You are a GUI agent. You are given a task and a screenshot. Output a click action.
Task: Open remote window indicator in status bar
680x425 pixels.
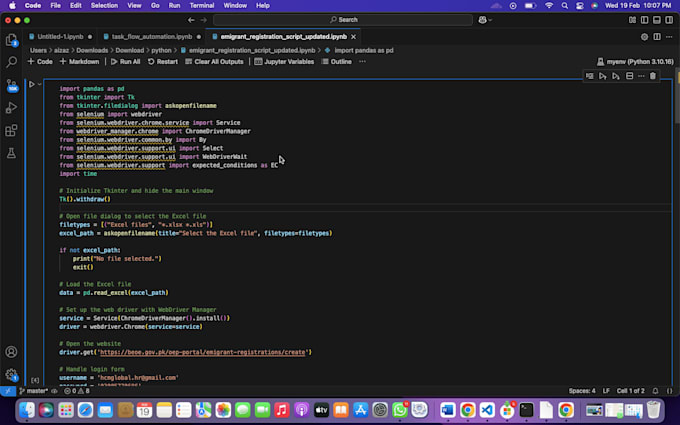click(8, 391)
